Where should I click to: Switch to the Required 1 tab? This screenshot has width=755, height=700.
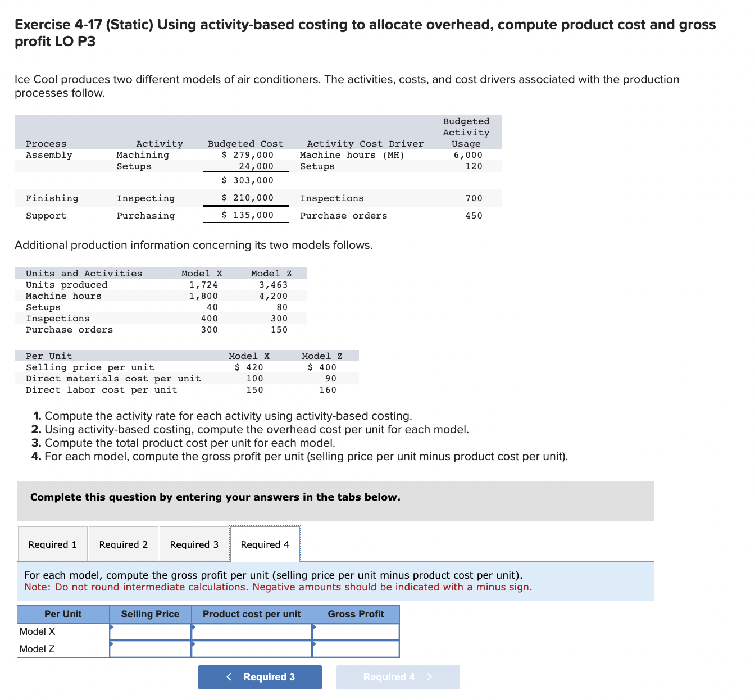click(52, 544)
